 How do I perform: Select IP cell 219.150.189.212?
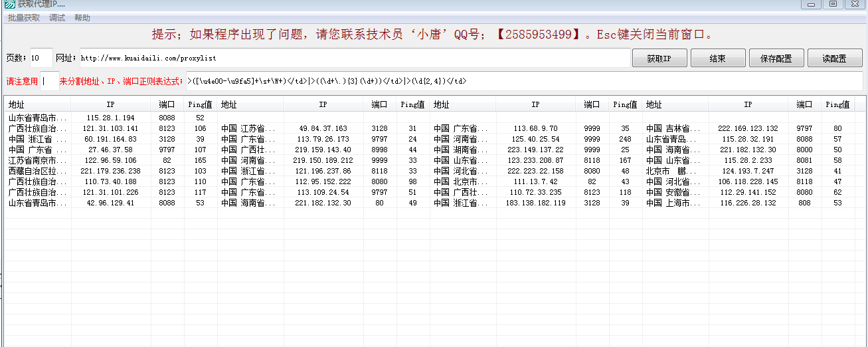(323, 160)
